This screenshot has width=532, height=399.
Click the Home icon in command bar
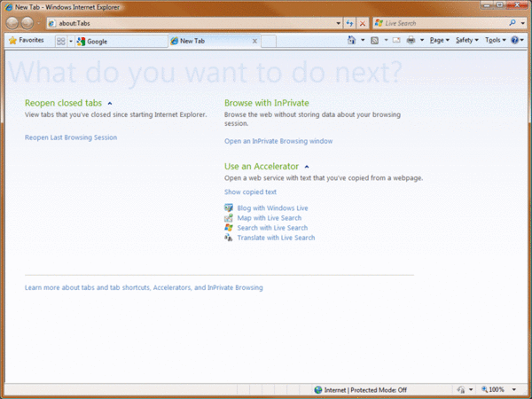coord(351,40)
